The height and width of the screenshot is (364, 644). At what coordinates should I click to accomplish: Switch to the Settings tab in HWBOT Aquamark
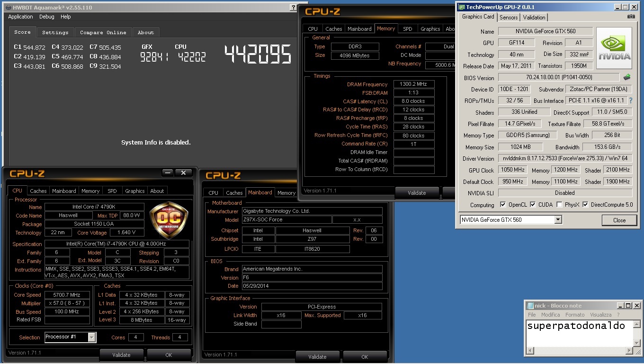pos(55,32)
